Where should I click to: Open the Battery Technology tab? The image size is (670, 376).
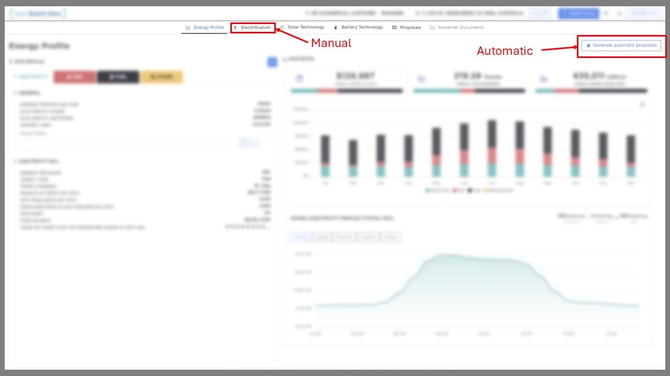(x=359, y=27)
